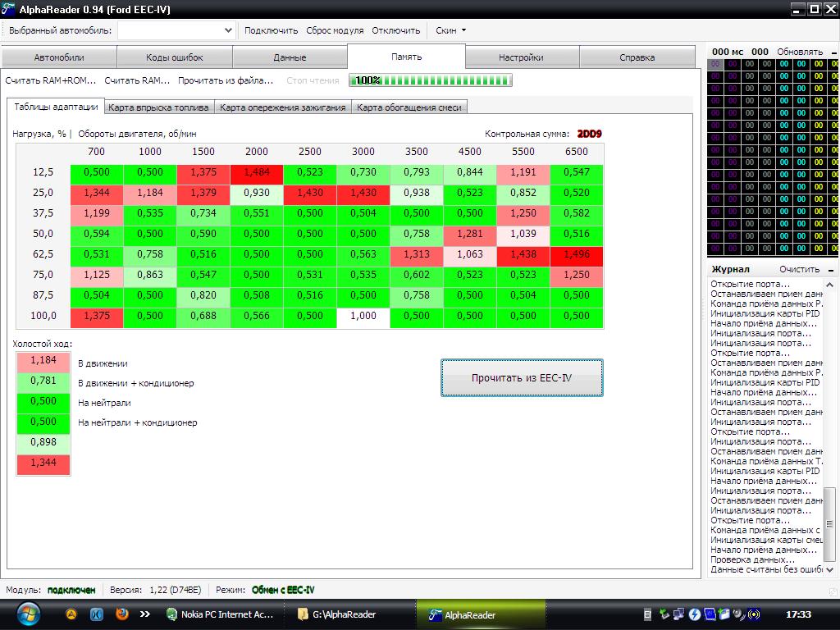This screenshot has height=630, width=840.
Task: Open the Скин dropdown menu
Action: tap(450, 30)
